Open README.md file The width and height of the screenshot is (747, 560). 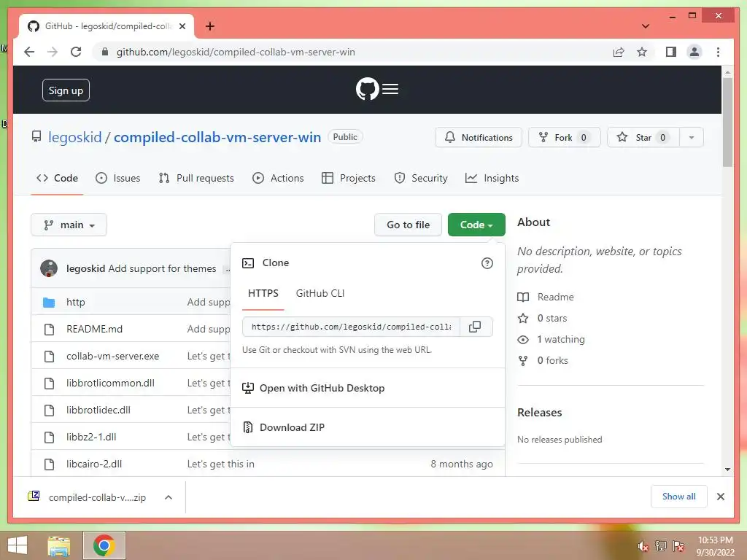94,329
